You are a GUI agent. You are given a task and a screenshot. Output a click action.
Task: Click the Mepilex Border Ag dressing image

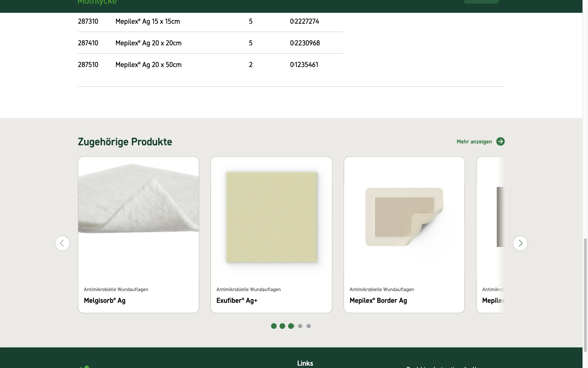click(x=404, y=217)
